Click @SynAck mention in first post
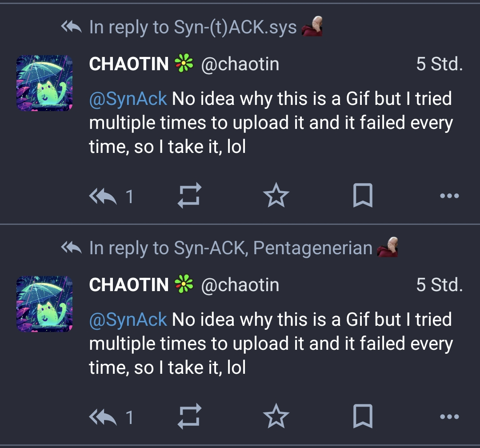The image size is (480, 448). (x=128, y=99)
